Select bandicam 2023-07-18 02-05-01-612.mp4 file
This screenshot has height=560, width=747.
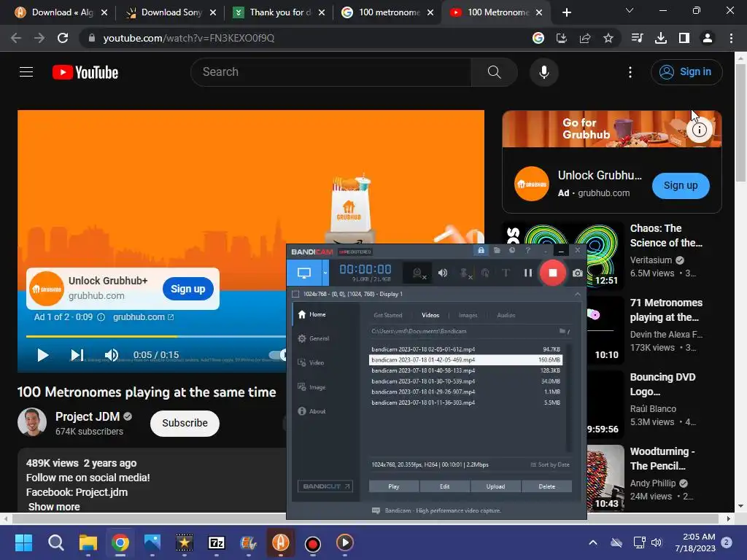point(465,349)
